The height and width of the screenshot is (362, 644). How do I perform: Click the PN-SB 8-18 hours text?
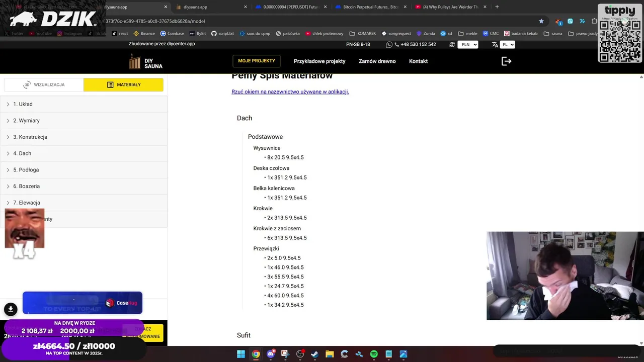pos(358,45)
